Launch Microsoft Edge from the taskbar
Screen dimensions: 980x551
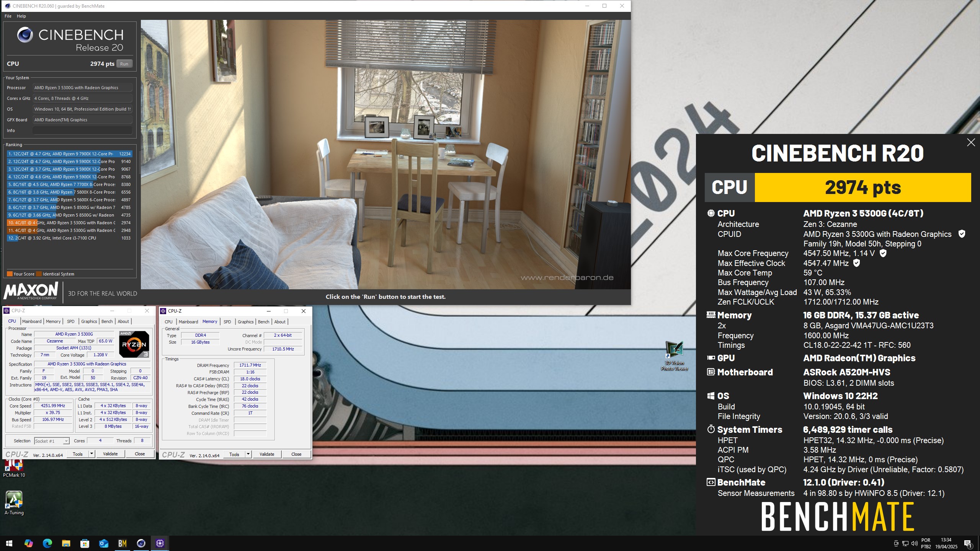[47, 543]
